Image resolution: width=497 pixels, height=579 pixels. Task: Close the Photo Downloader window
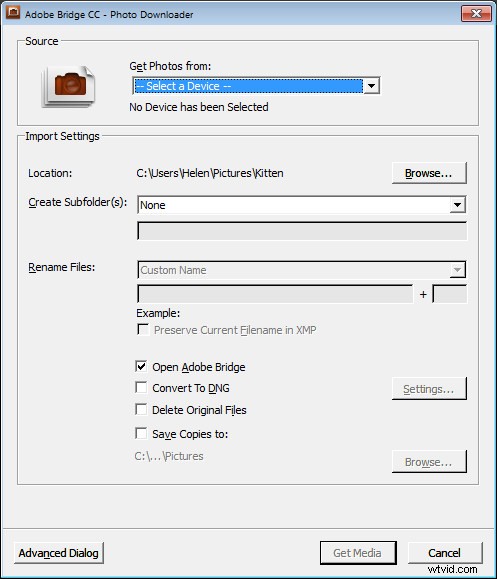(476, 14)
